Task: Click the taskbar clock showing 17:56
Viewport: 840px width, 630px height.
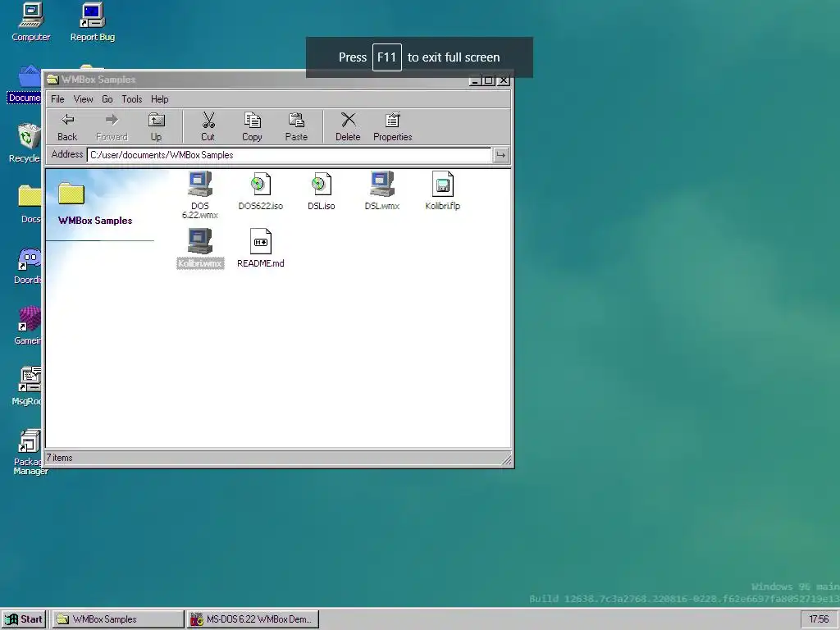Action: (x=819, y=619)
